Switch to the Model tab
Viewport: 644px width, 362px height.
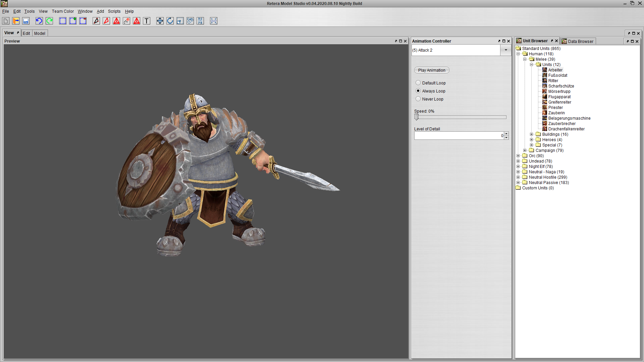[x=40, y=33]
